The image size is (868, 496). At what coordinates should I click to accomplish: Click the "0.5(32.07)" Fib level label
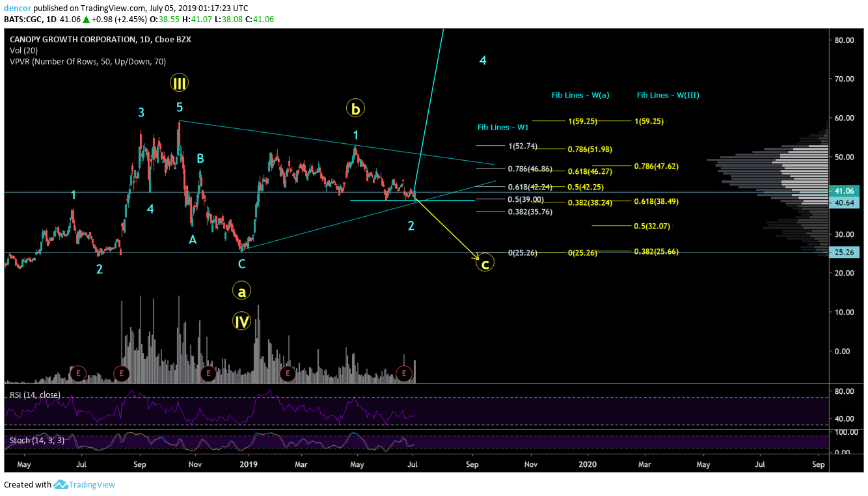pos(652,227)
